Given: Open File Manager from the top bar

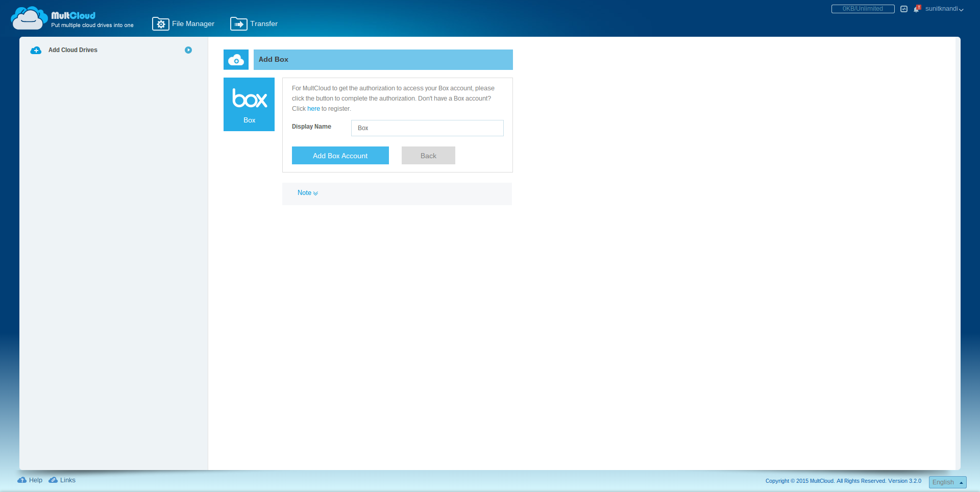Looking at the screenshot, I should [183, 24].
